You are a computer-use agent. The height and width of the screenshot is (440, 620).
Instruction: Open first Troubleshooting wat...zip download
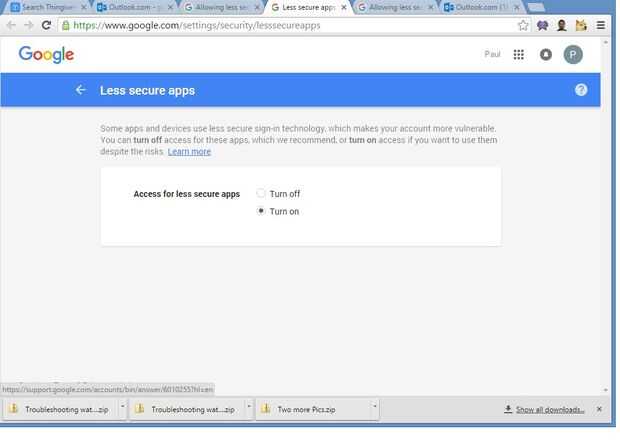pos(59,409)
